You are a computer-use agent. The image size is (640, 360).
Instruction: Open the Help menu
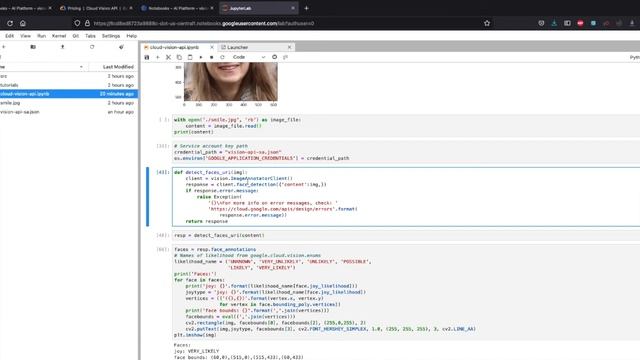131,36
